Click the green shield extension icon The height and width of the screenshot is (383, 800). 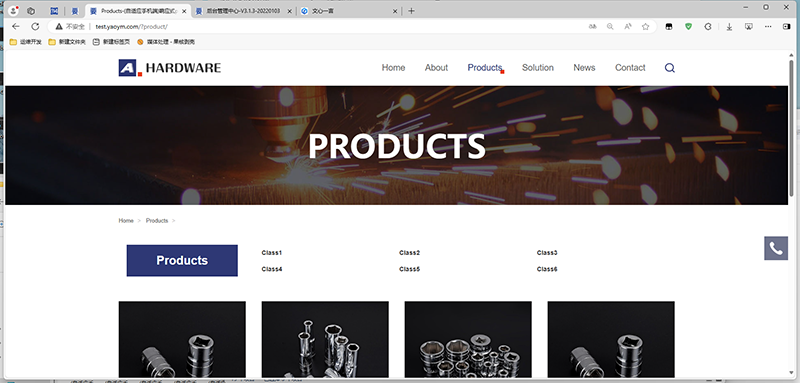coord(688,27)
